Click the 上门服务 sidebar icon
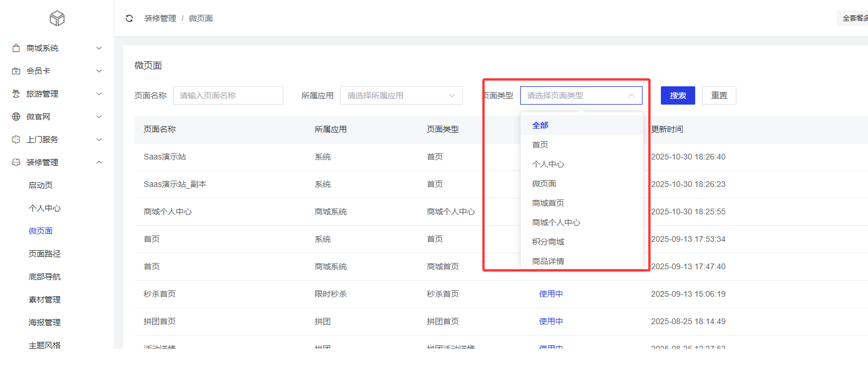Screen dimensions: 868x387 tap(16, 139)
